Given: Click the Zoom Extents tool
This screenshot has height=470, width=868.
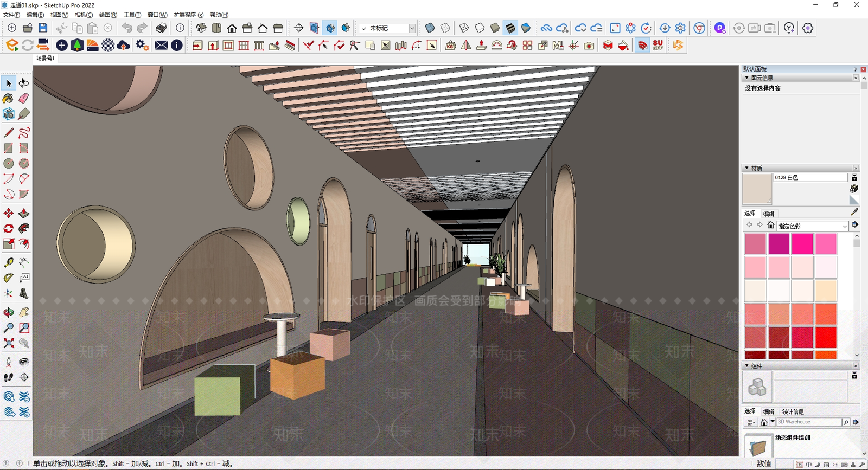Looking at the screenshot, I should point(9,343).
